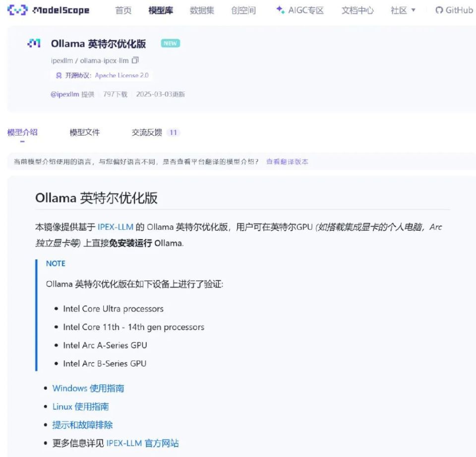Click 'Intel Arc A-Series GPU' item
This screenshot has height=457, width=476.
105,345
